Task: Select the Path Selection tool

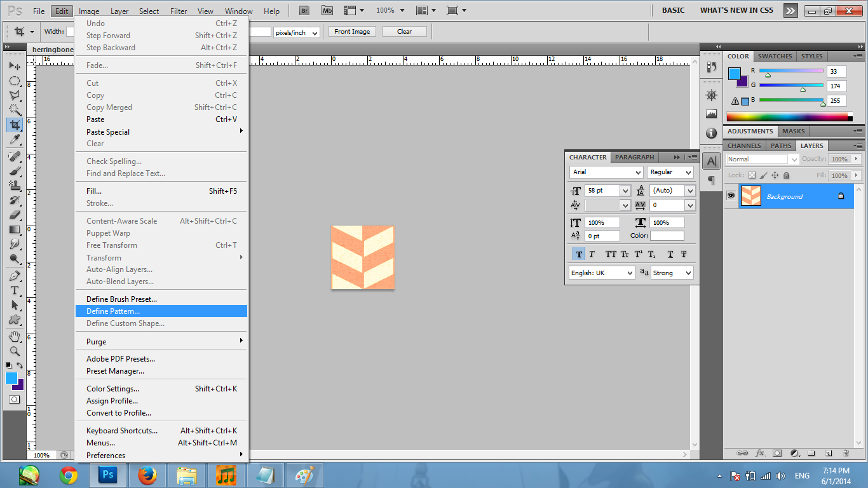Action: (15, 305)
